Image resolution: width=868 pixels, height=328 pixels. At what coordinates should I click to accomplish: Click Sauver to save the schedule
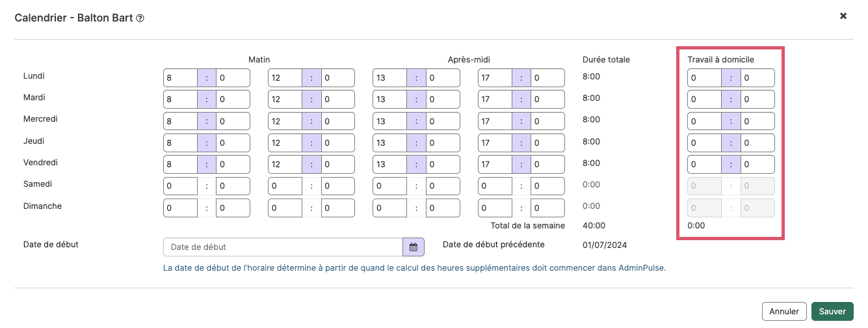pos(832,311)
